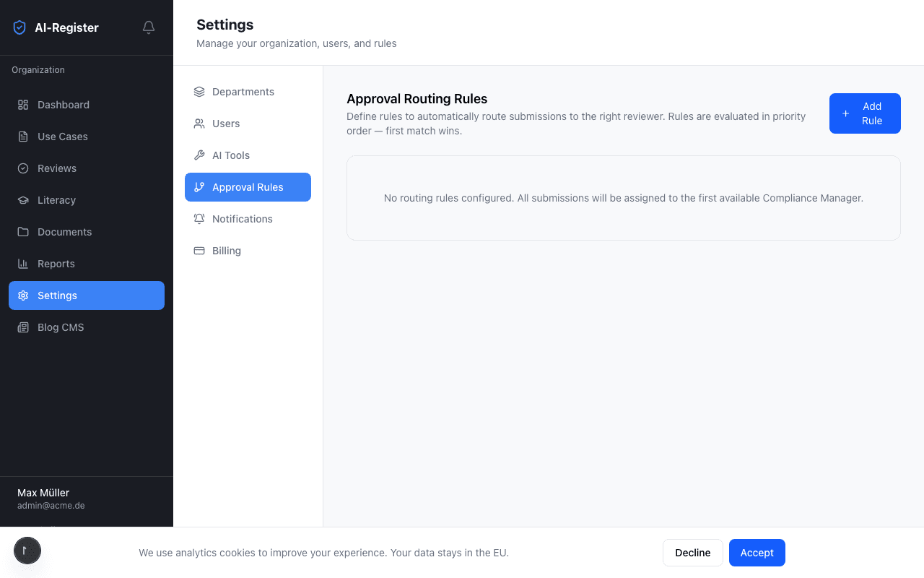This screenshot has height=578, width=924.
Task: Decline the cookie banner
Action: tap(692, 553)
